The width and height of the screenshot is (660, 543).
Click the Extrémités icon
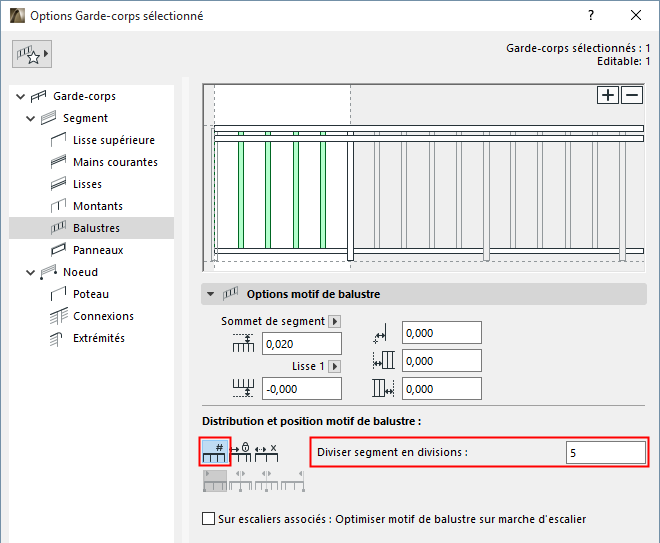click(x=56, y=338)
